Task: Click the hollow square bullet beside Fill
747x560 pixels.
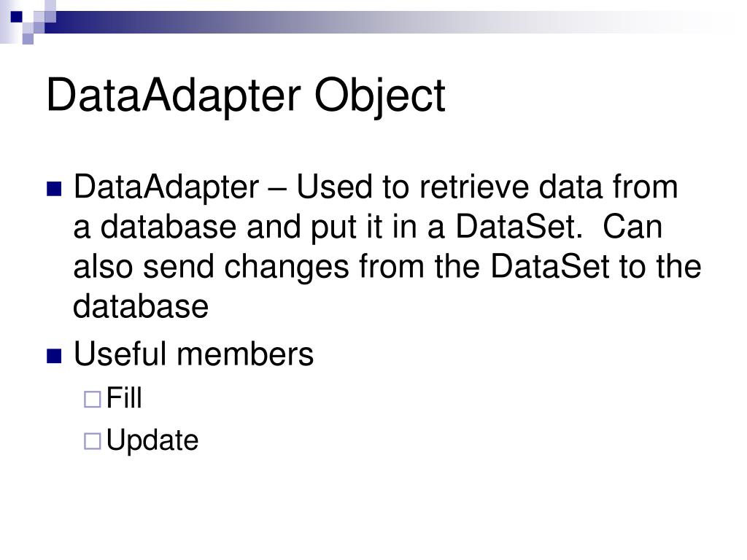Action: (93, 399)
